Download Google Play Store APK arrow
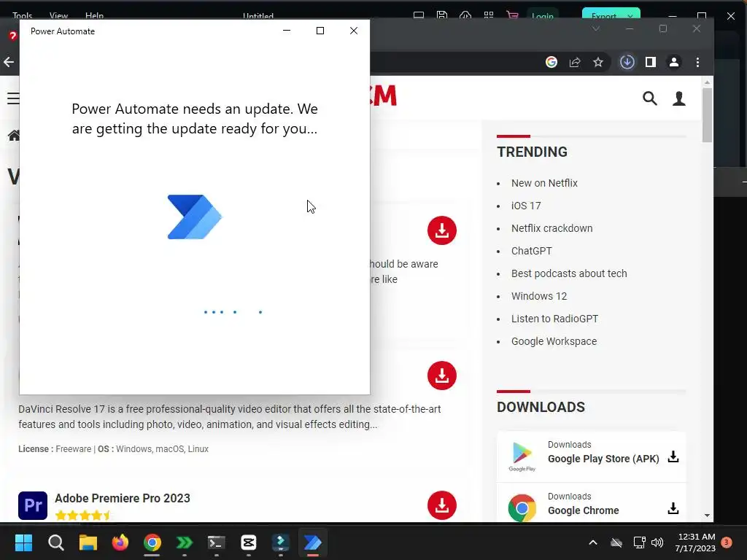The width and height of the screenshot is (747, 560). 673,457
